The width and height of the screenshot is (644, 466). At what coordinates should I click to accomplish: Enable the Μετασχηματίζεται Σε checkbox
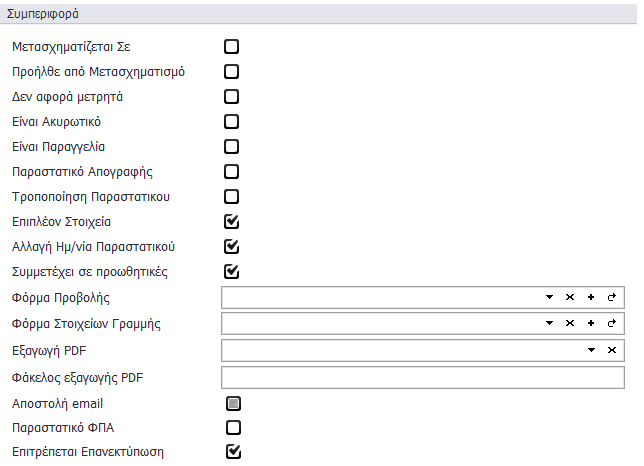[232, 46]
